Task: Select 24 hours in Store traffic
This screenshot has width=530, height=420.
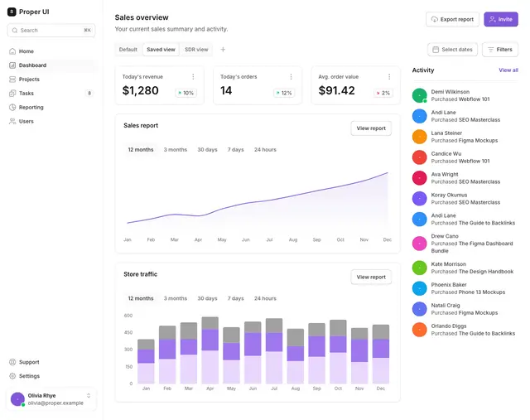Action: [265, 298]
